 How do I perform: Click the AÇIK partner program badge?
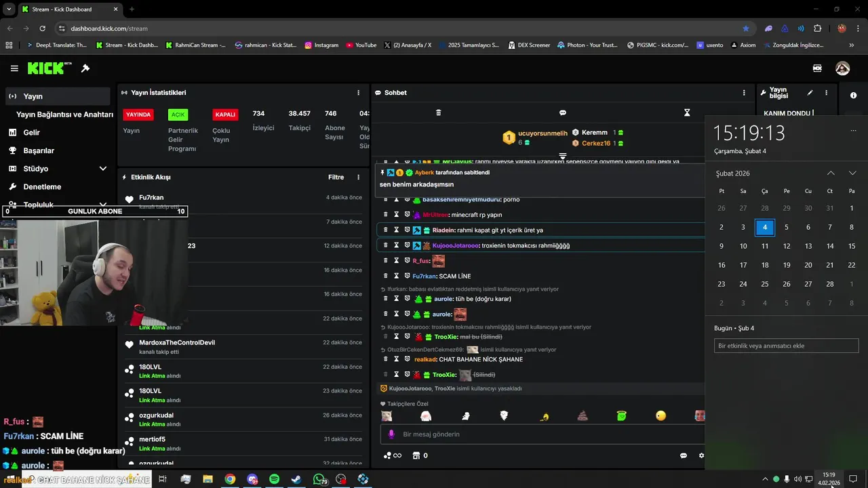pyautogui.click(x=178, y=115)
